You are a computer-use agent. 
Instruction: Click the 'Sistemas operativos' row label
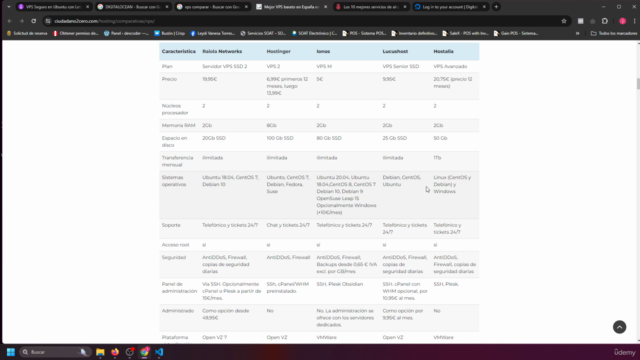(x=174, y=181)
